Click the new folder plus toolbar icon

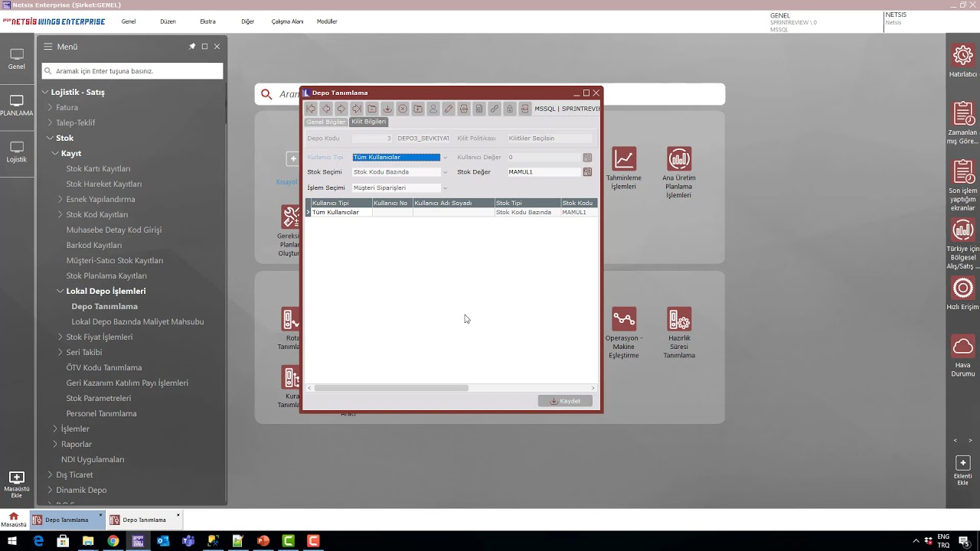[x=418, y=109]
